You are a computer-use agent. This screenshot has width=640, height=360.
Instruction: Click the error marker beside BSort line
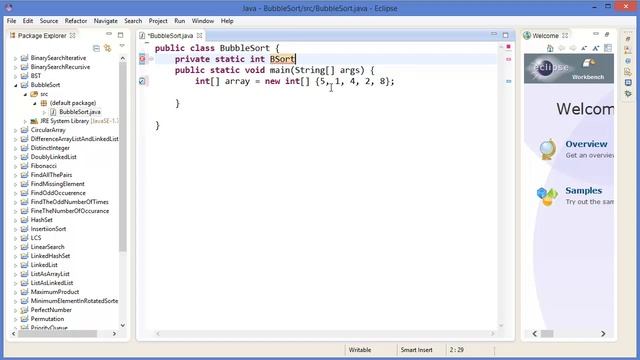click(x=142, y=59)
